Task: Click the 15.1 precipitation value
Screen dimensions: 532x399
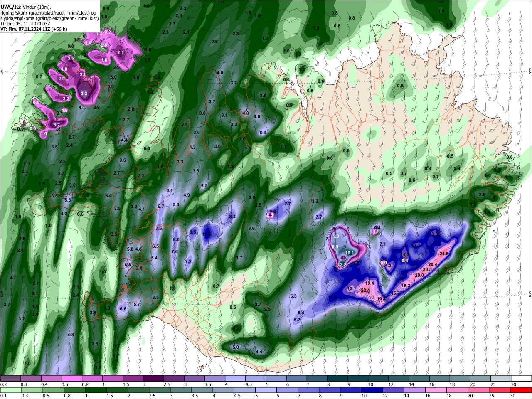Action: [351, 288]
